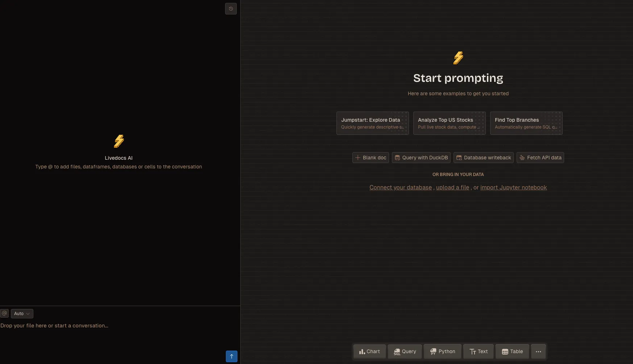
Task: Select the Database writeback template
Action: point(483,158)
